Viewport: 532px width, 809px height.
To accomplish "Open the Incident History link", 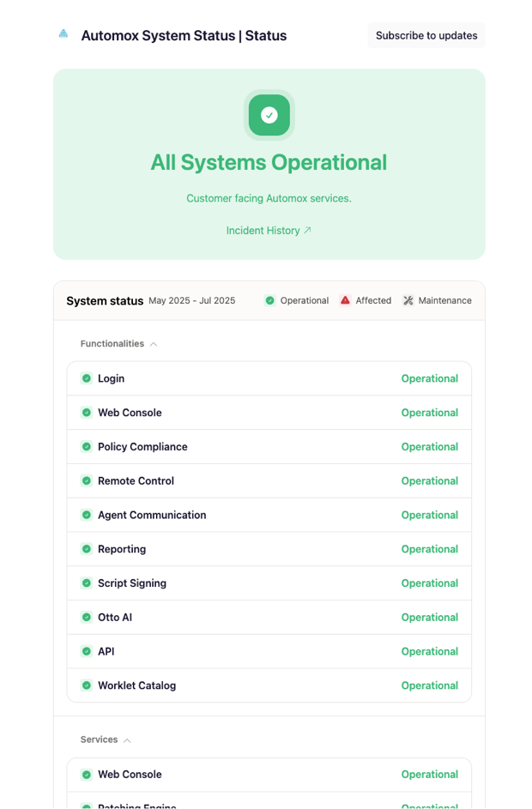I will (269, 231).
